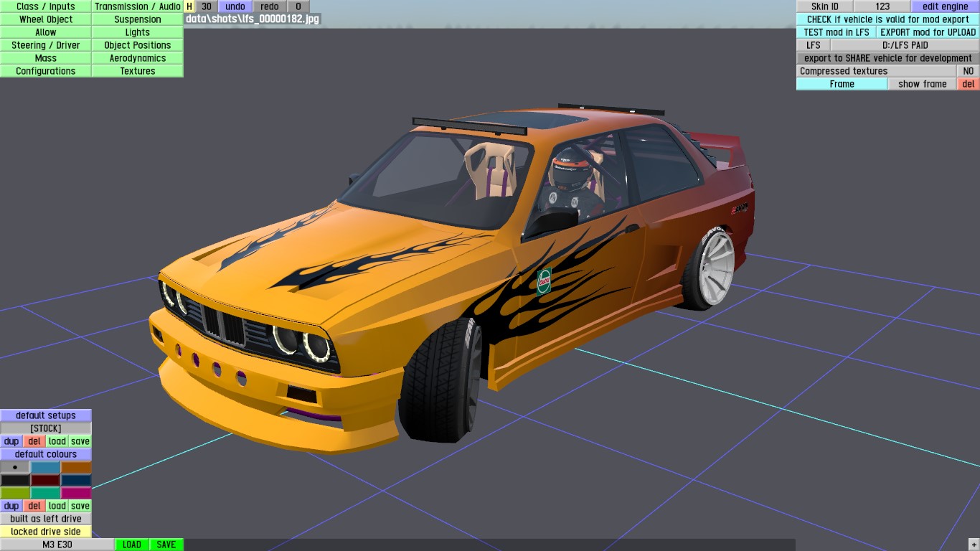Image resolution: width=980 pixels, height=551 pixels.
Task: Open the Textures menu
Action: (x=138, y=71)
